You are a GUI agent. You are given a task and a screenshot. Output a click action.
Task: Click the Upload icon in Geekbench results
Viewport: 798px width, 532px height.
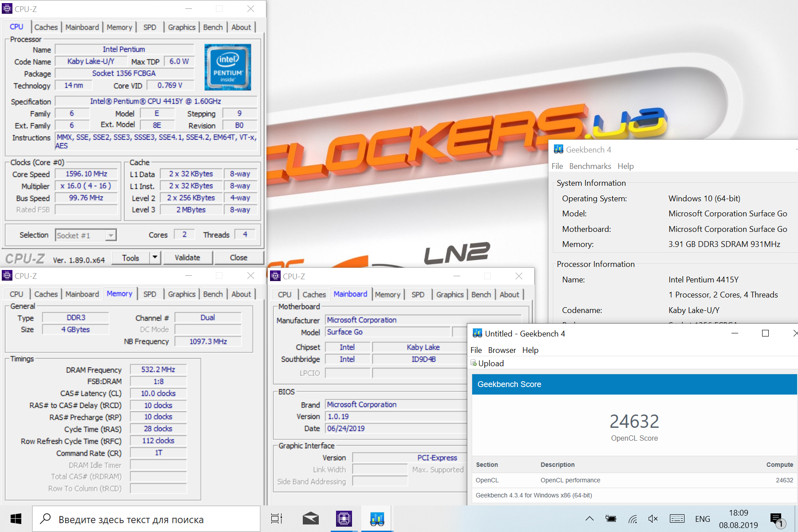(x=473, y=363)
